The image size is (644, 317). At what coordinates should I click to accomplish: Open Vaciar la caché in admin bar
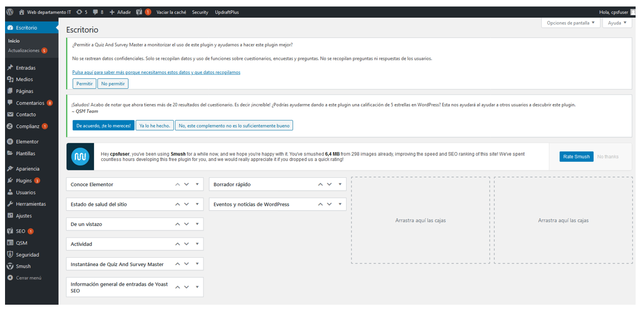[171, 12]
